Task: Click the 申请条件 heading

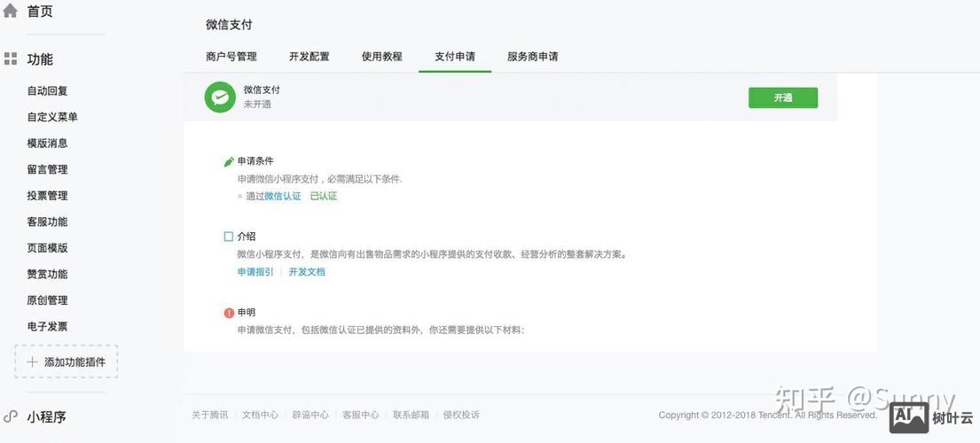Action: 255,161
